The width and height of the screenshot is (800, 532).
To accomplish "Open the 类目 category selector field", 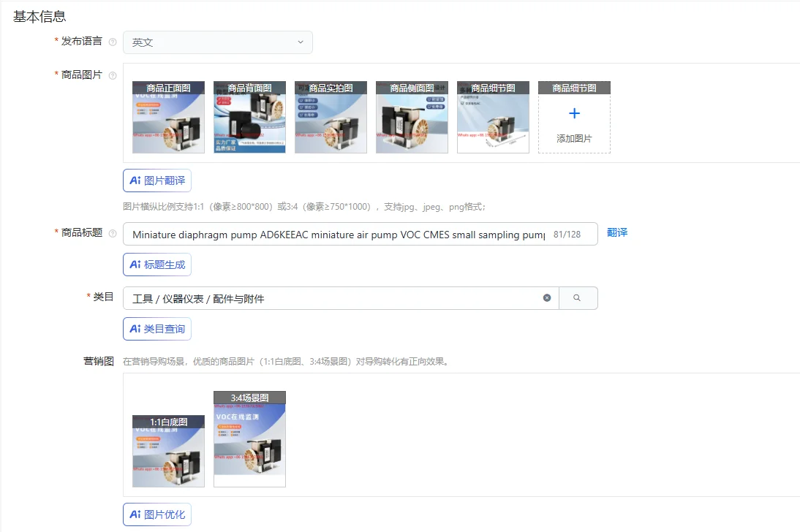I will coord(341,298).
